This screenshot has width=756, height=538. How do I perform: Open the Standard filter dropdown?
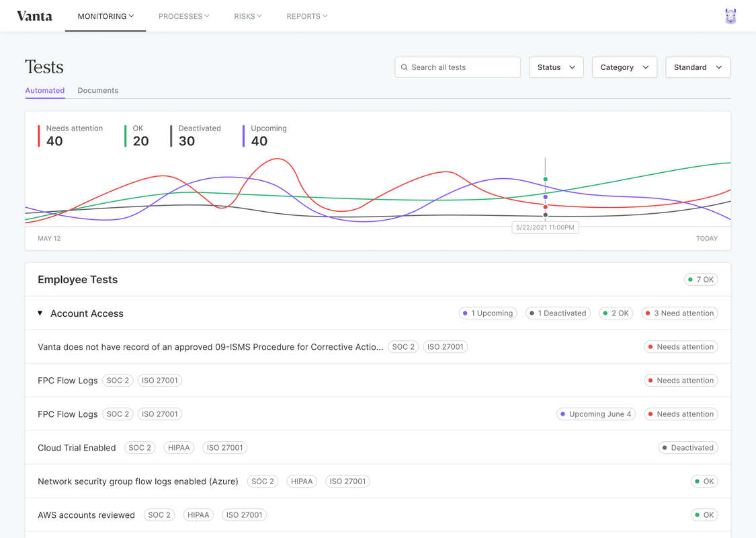(698, 67)
